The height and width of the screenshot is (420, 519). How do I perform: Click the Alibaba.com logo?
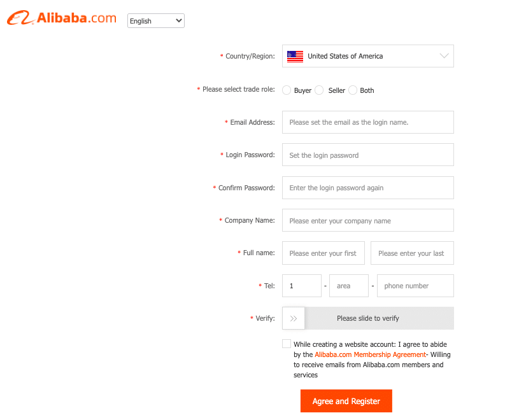click(62, 18)
